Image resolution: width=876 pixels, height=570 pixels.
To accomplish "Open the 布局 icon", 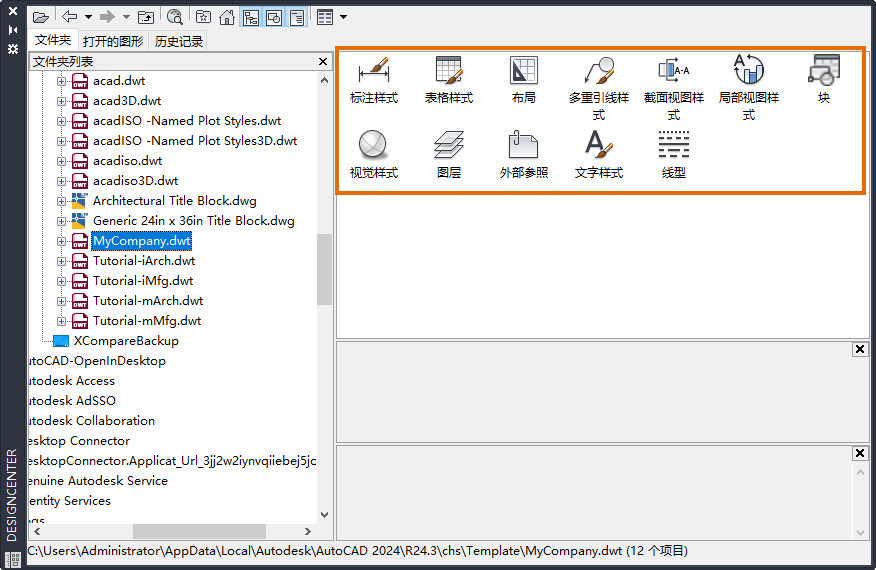I will pos(523,80).
